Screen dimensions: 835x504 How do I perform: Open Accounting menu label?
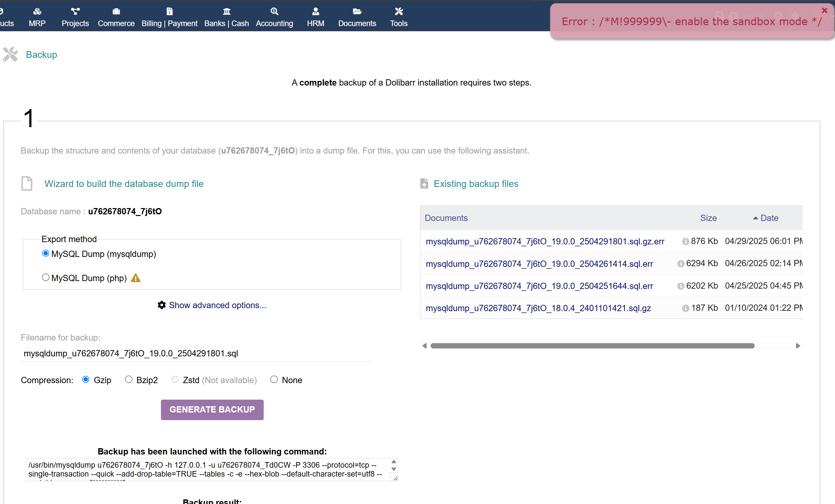275,23
